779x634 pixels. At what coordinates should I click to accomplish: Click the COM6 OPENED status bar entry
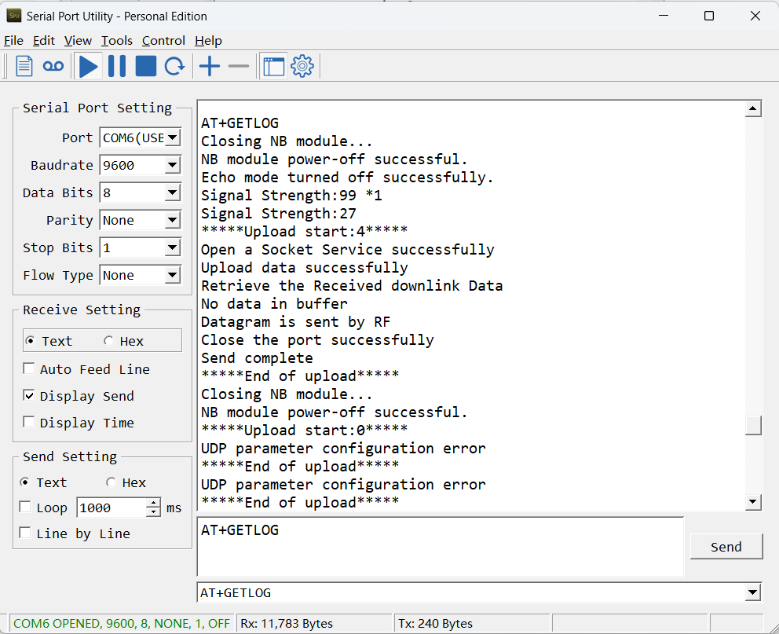[x=122, y=624]
